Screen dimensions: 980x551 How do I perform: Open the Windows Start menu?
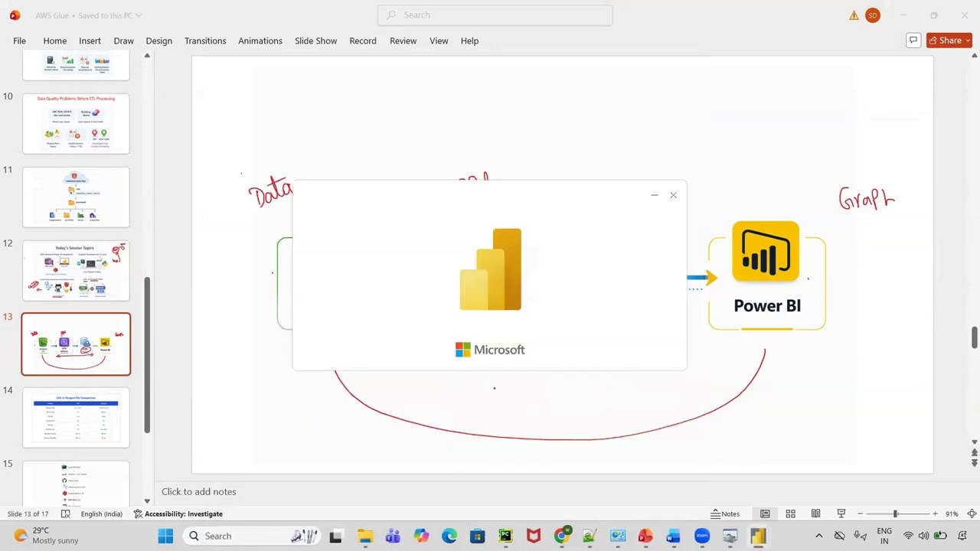coord(165,536)
